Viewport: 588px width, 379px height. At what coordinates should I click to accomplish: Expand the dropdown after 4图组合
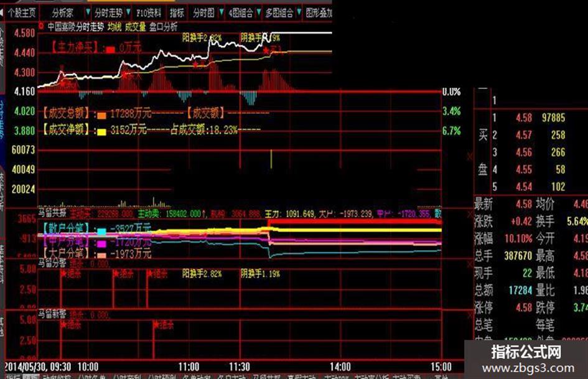tap(258, 12)
